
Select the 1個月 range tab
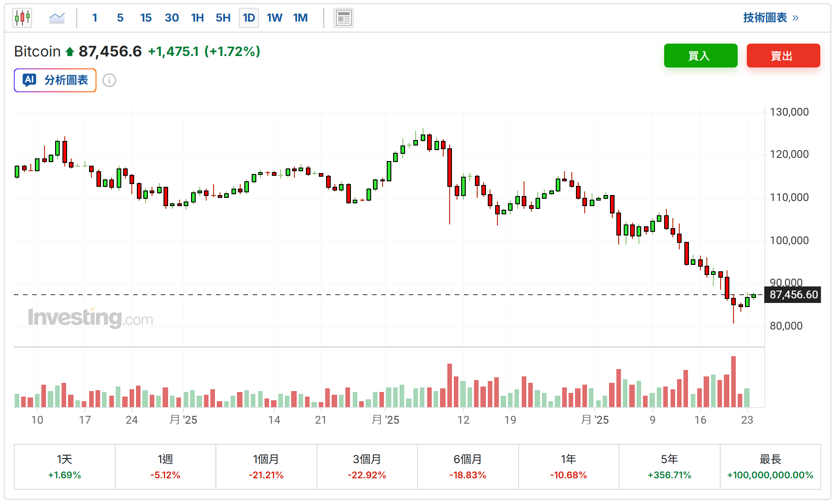tap(266, 466)
